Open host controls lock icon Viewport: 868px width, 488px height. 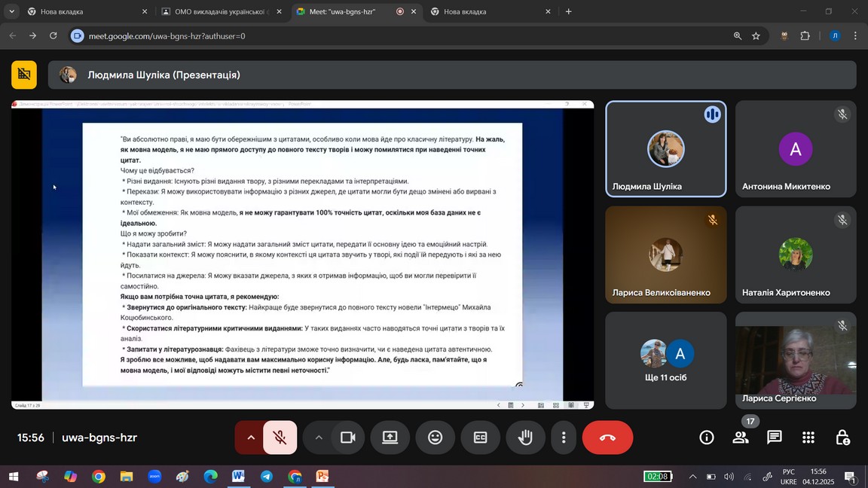click(x=842, y=438)
